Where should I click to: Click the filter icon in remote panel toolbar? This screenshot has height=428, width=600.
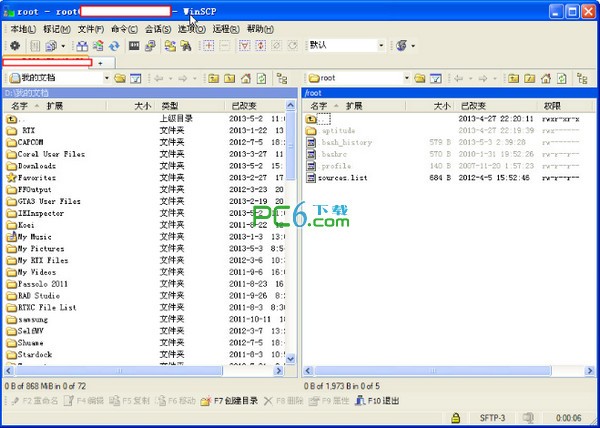point(435,78)
